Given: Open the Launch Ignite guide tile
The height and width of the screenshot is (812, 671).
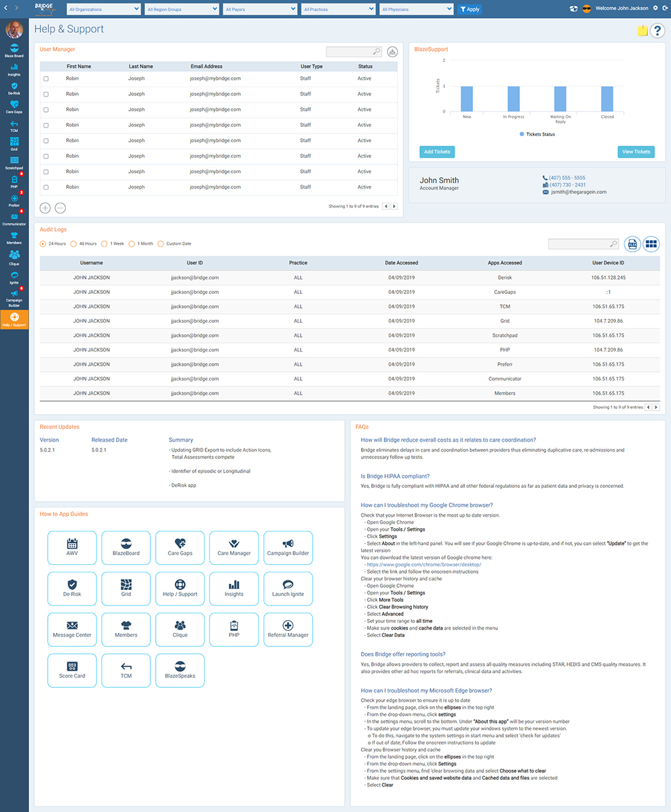Looking at the screenshot, I should (288, 589).
